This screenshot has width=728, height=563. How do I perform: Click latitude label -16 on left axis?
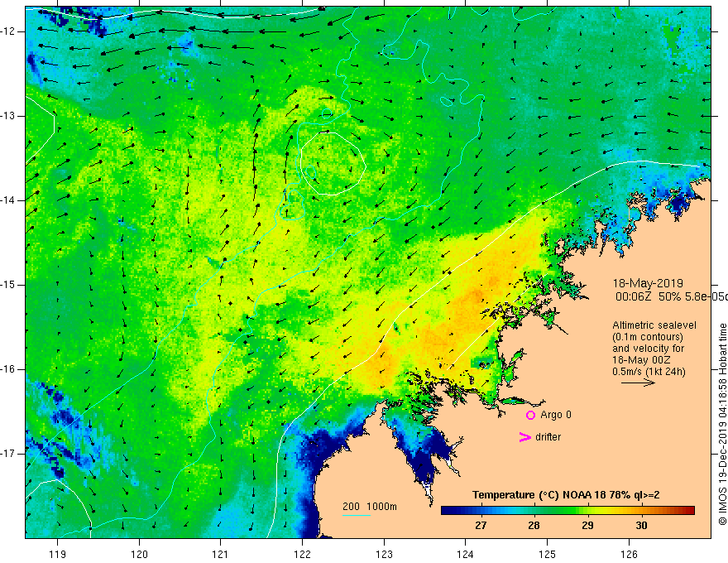[8, 369]
